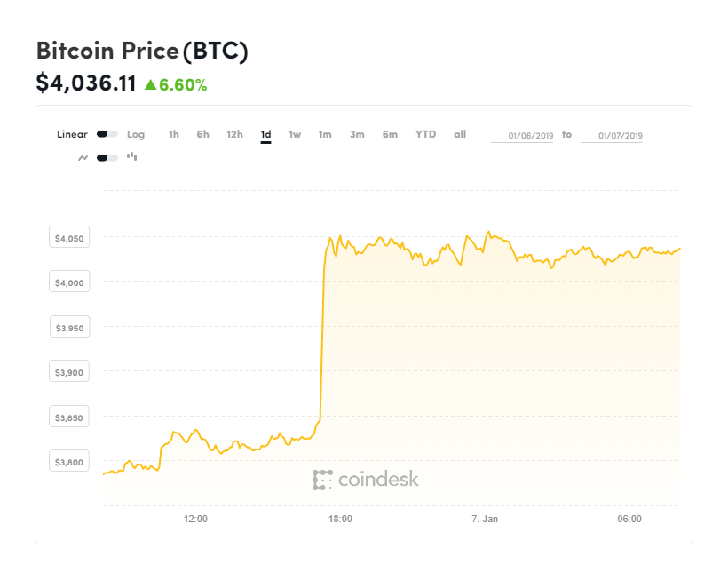The height and width of the screenshot is (580, 728).
Task: Show year-to-date (YTD) prices
Action: 426,134
